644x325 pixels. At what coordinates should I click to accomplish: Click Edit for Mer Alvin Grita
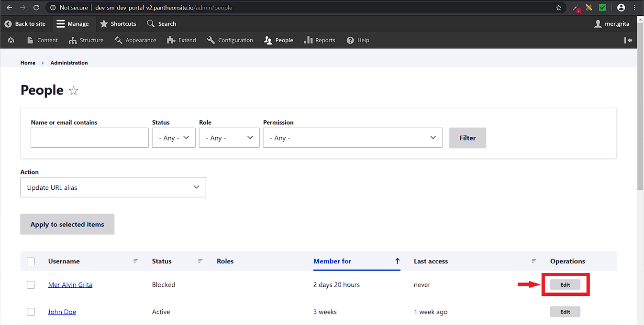click(x=565, y=285)
